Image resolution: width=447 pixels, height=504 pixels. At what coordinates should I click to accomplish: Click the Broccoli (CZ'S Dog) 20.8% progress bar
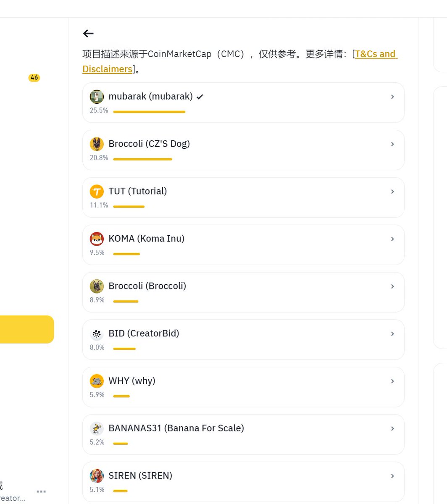[142, 159]
